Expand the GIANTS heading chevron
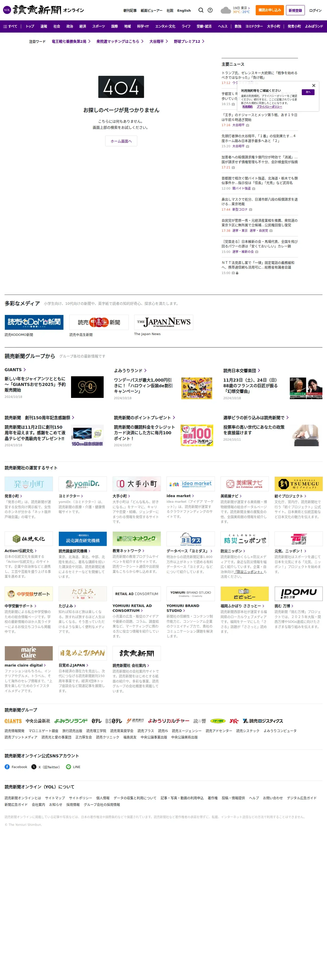This screenshot has width=327, height=980. (25, 369)
